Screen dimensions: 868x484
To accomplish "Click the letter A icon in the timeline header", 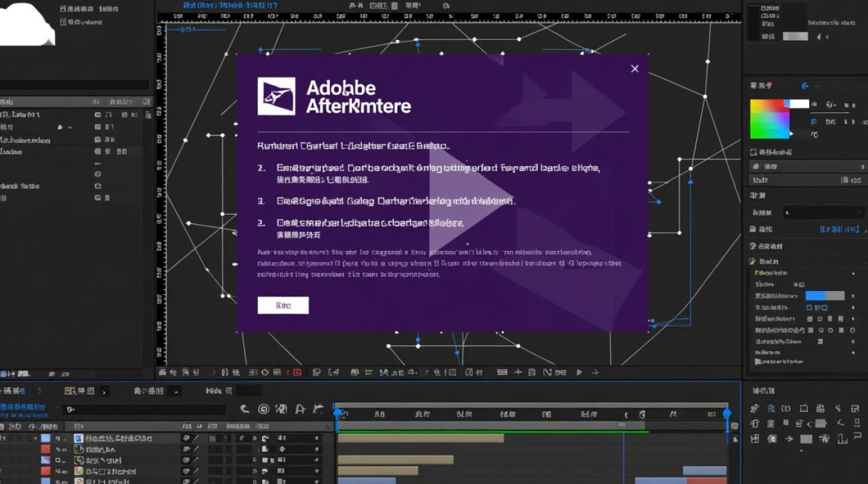I will pyautogui.click(x=300, y=408).
